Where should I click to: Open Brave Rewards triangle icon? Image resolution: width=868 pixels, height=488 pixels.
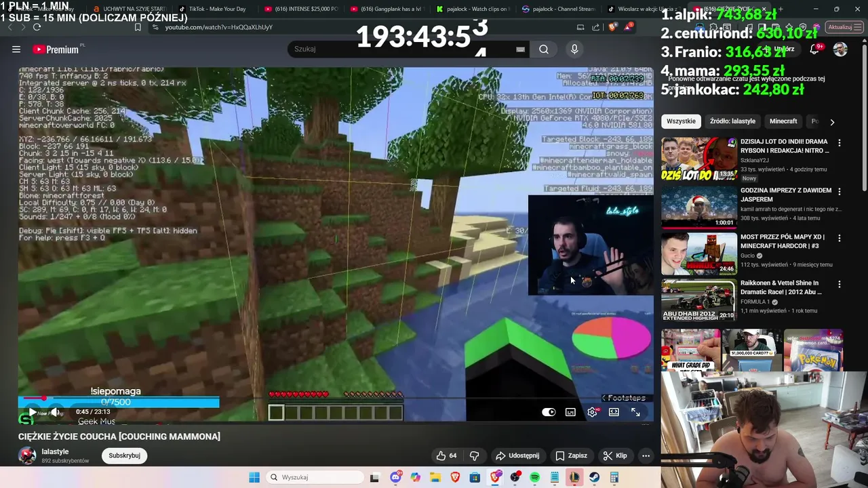tap(629, 27)
